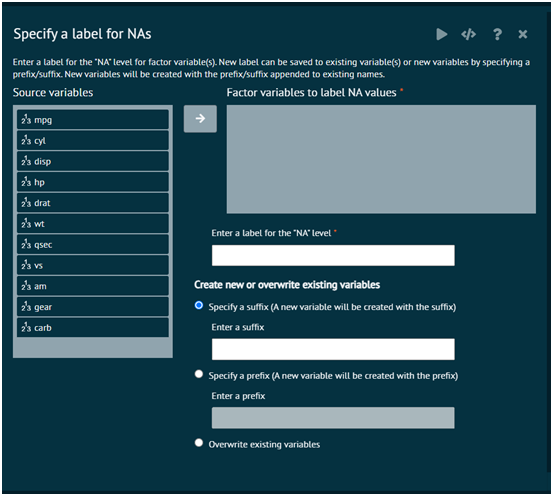Open help with the question mark icon
Viewport: 553px width, 496px height.
[x=497, y=34]
